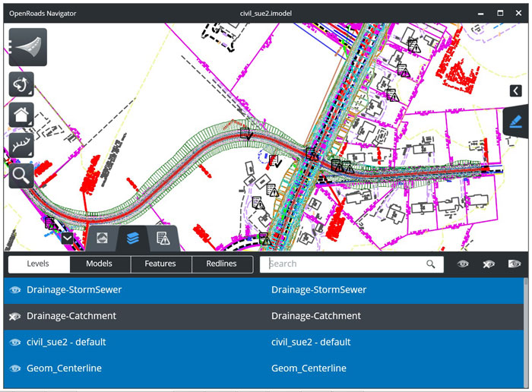Screen dimensions: 532x392
Task: Click the road corridor tool icon
Action: coord(27,47)
